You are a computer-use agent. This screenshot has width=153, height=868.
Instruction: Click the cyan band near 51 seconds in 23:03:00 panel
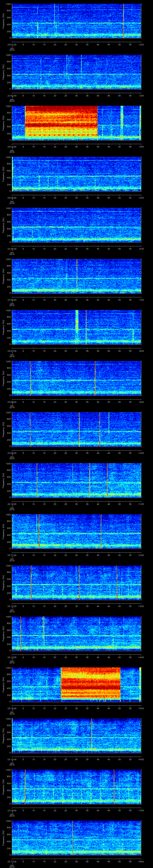click(122, 121)
